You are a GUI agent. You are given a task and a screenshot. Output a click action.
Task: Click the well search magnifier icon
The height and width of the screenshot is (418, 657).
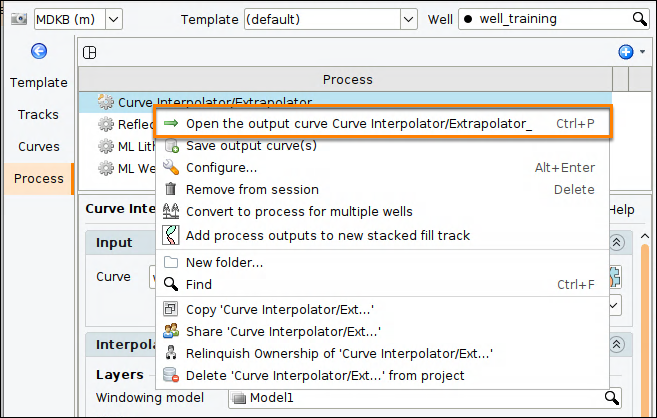coord(639,19)
